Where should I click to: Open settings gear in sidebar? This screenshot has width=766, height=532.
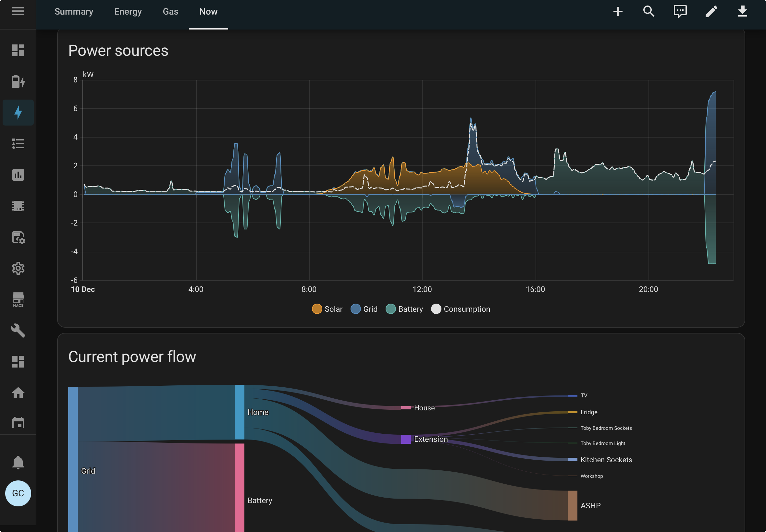point(18,268)
